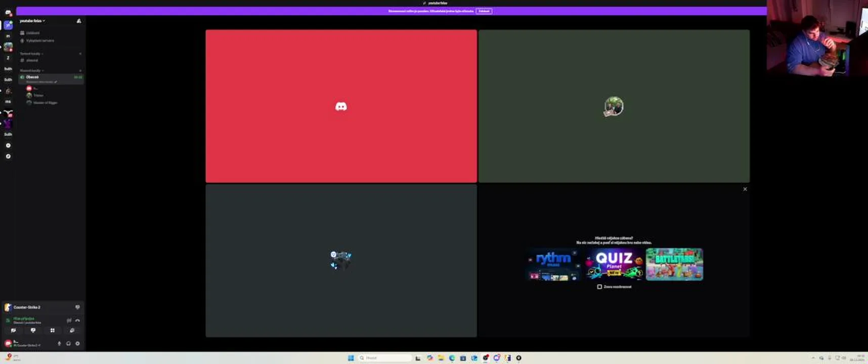Focus the red Discord logo video tile

pyautogui.click(x=341, y=106)
